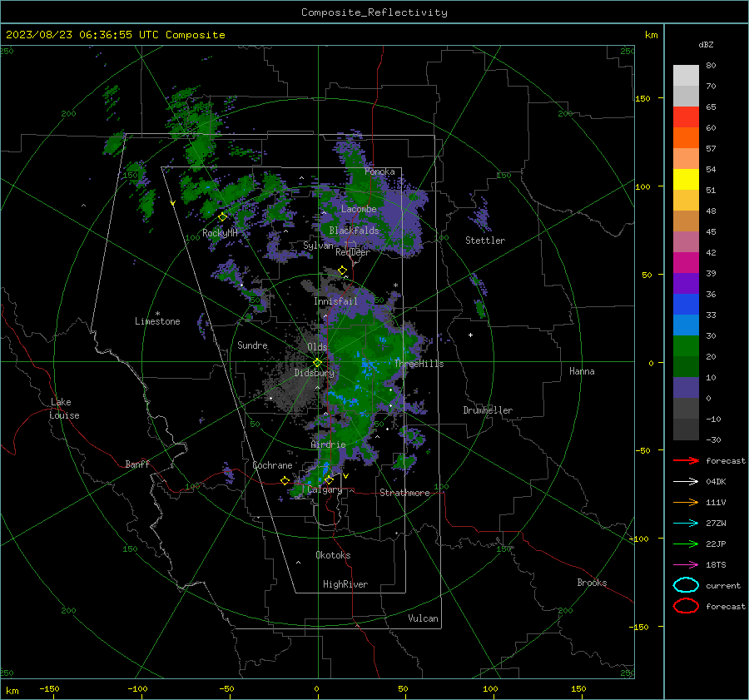Click the Sylvan label
Viewport: 749px width, 700px height.
[318, 246]
